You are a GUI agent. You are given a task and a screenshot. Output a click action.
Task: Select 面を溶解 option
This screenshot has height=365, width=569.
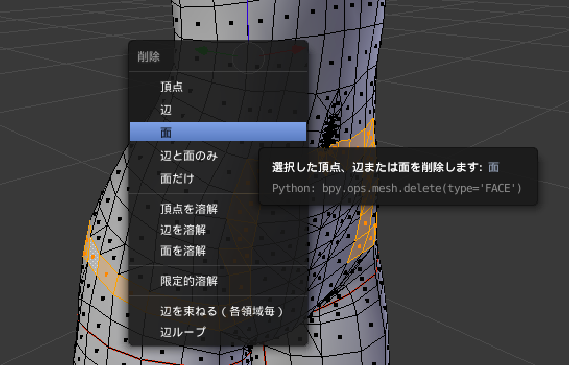tap(218, 251)
